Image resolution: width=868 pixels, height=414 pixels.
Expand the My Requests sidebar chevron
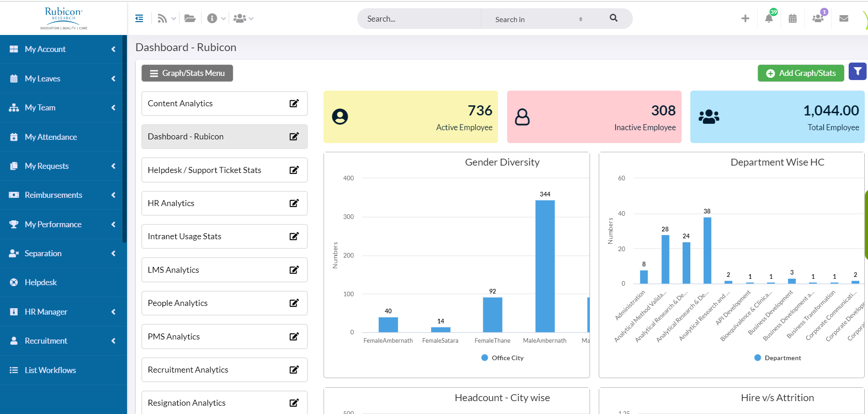pos(113,166)
